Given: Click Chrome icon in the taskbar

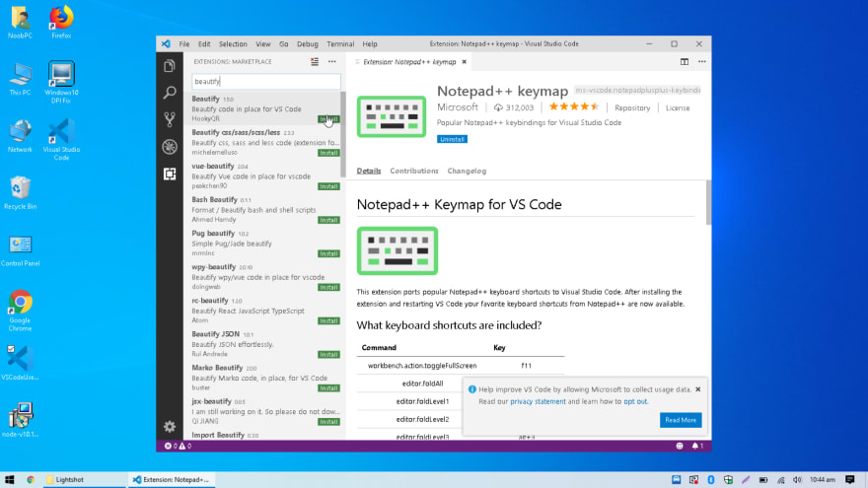Looking at the screenshot, I should pos(31,480).
